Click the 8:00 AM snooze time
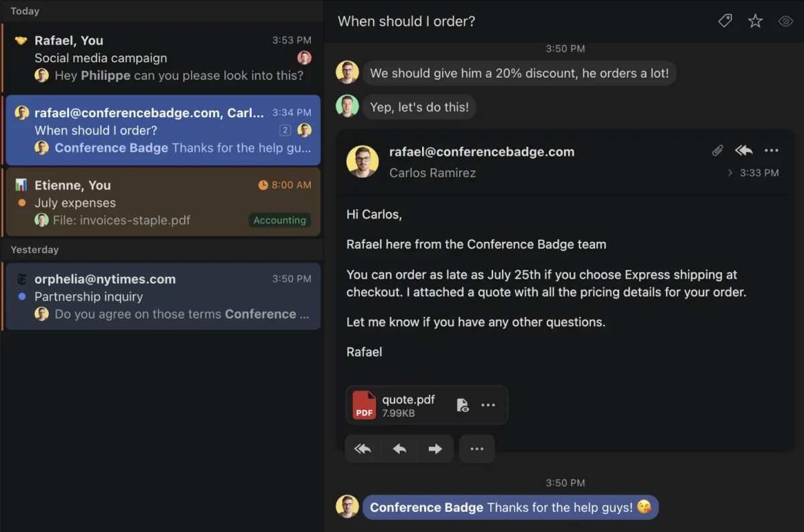 291,185
